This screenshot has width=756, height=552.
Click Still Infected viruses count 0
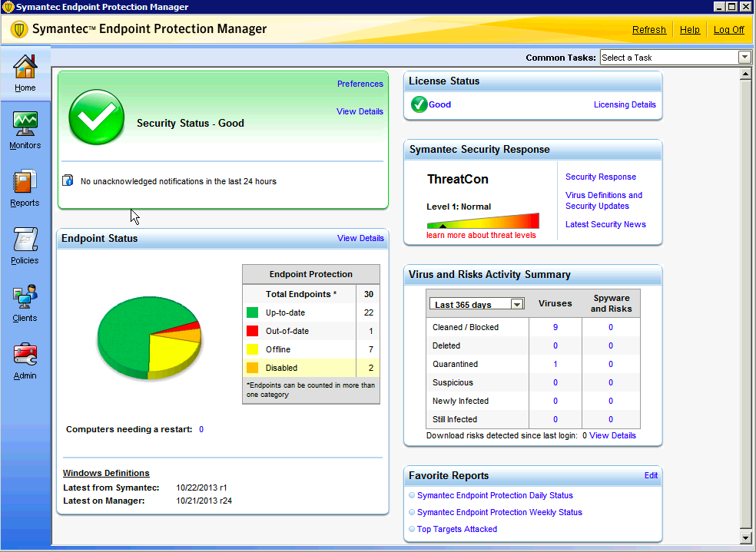point(555,419)
